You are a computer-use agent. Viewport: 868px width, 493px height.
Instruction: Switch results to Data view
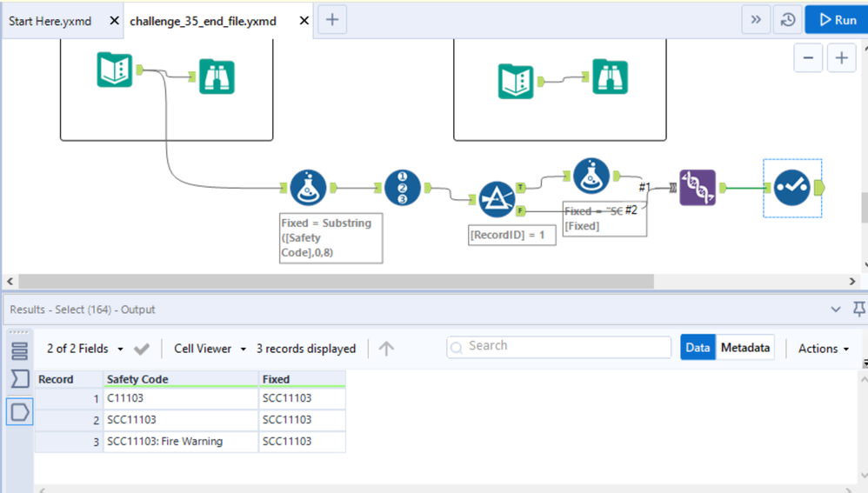click(698, 348)
